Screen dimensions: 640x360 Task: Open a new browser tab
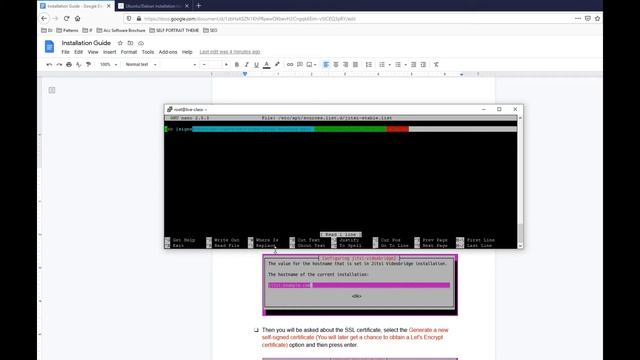[199, 6]
